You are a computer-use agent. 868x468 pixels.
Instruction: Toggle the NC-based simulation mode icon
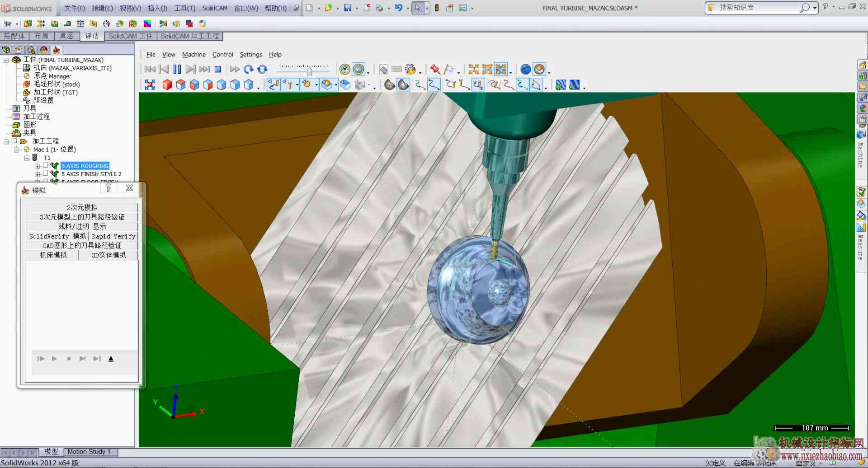click(x=359, y=69)
